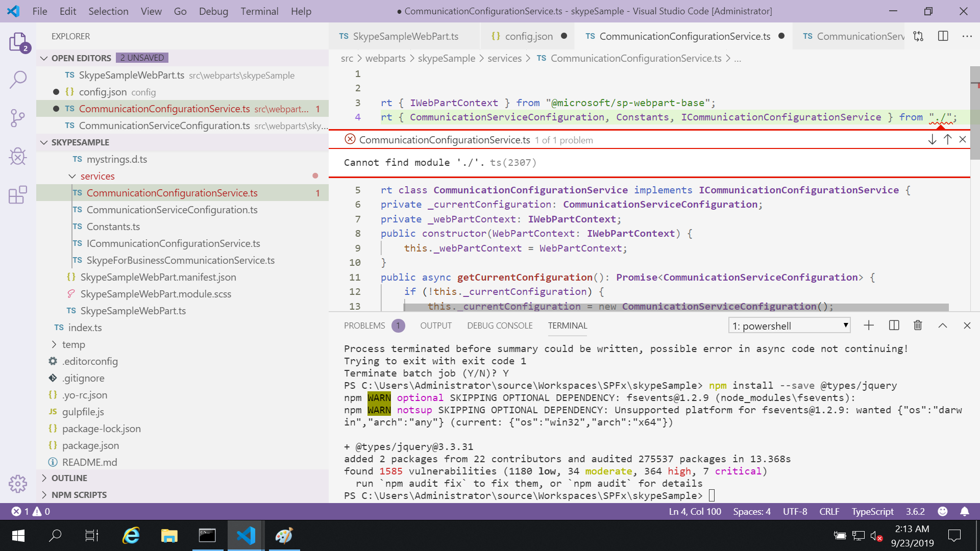980x551 pixels.
Task: Open the Terminal menu
Action: coord(259,11)
